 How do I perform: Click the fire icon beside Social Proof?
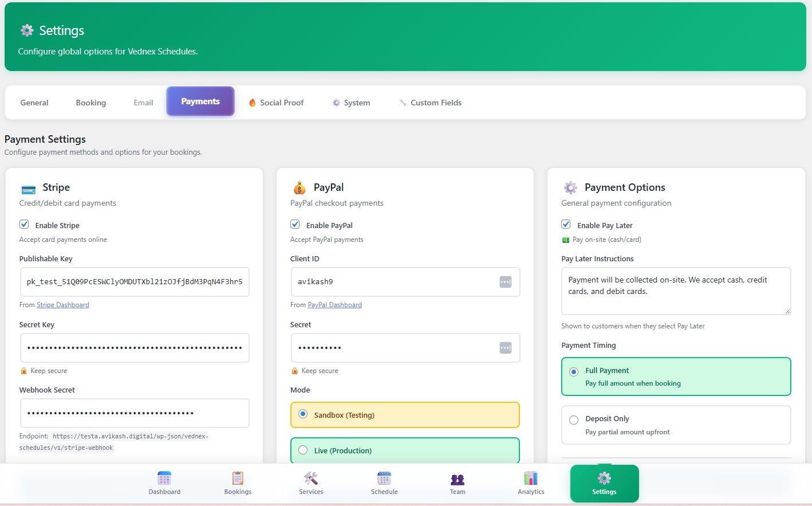(252, 103)
